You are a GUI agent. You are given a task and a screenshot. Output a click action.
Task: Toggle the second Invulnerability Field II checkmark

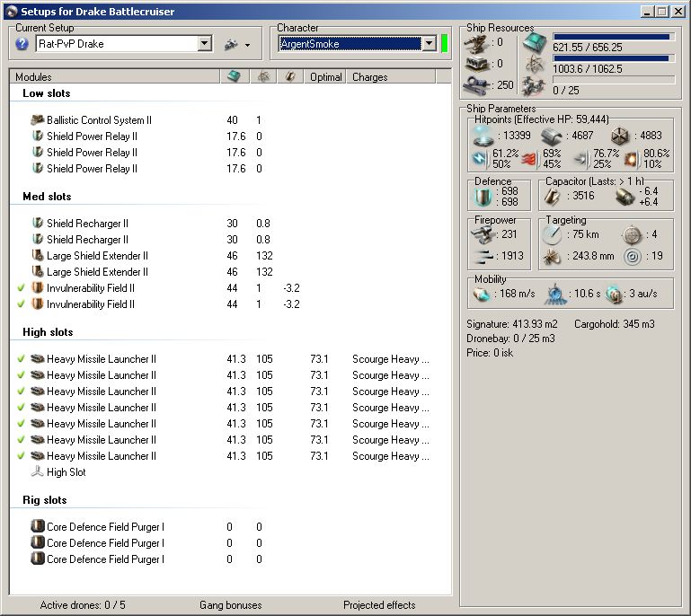(x=21, y=304)
